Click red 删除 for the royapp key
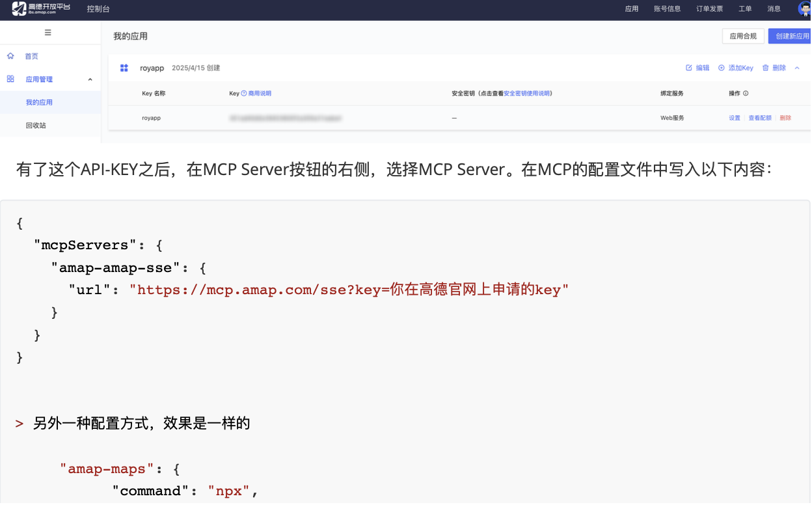 point(785,118)
